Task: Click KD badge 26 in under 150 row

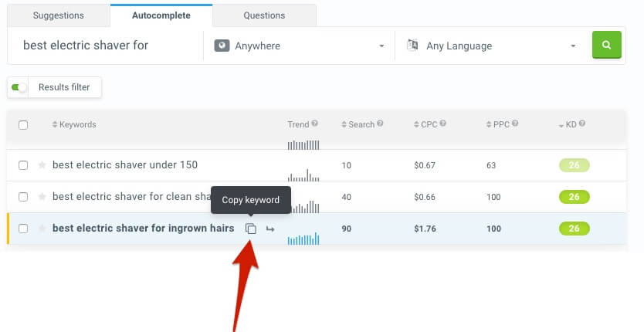Action: (575, 165)
